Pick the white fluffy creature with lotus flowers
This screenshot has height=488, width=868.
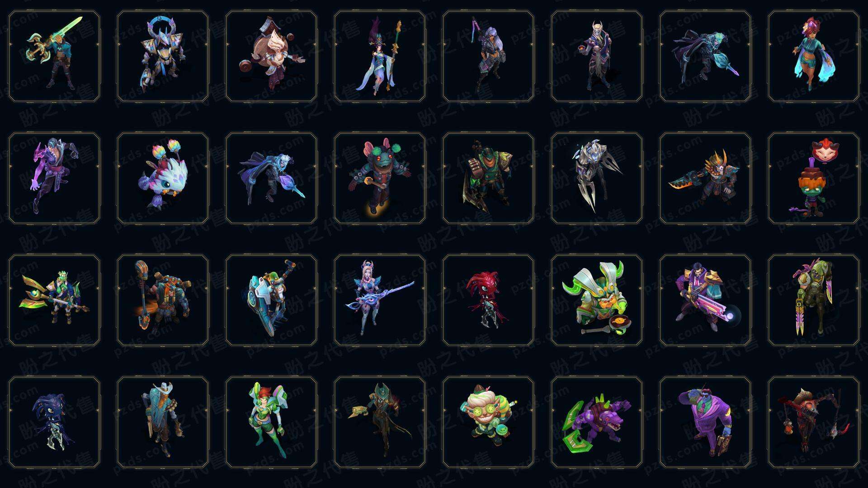coord(163,178)
